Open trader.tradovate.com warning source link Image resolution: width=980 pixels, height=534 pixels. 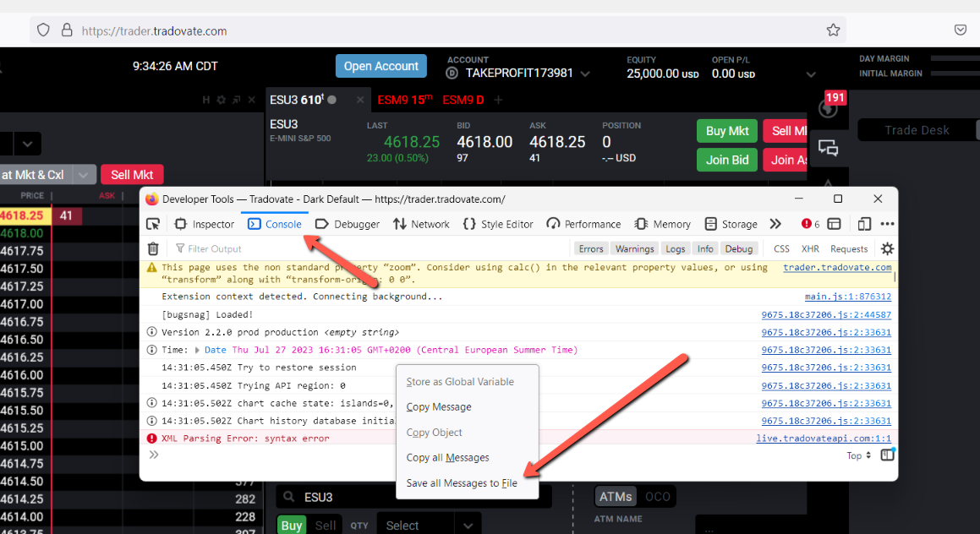point(837,267)
